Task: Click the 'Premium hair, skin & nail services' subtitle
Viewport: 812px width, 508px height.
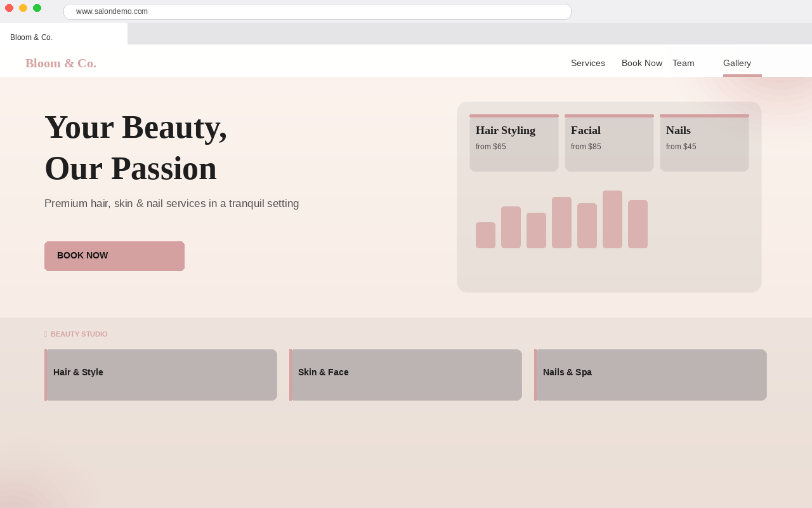Action: [171, 203]
